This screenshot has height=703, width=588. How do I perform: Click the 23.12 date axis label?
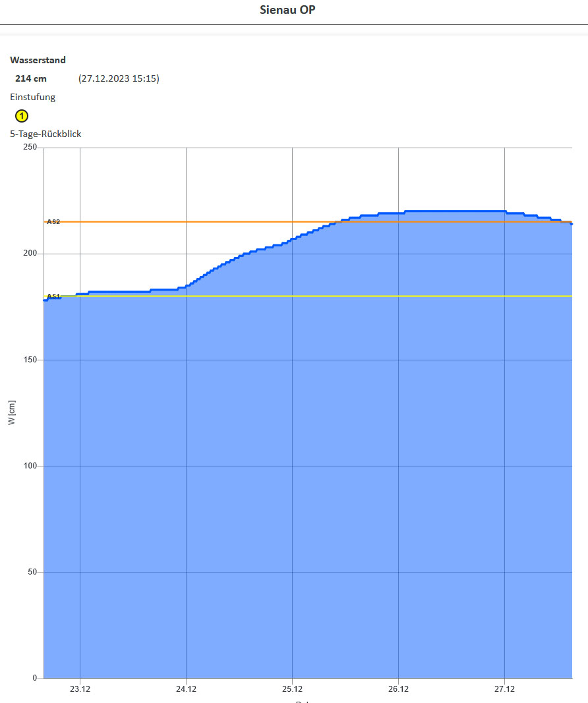[x=80, y=689]
